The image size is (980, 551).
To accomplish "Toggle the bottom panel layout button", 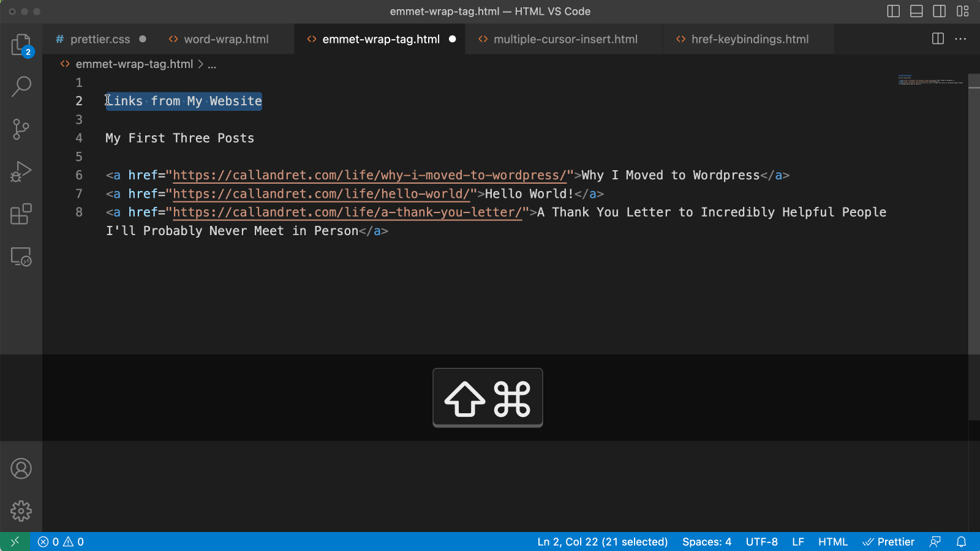I will (916, 11).
